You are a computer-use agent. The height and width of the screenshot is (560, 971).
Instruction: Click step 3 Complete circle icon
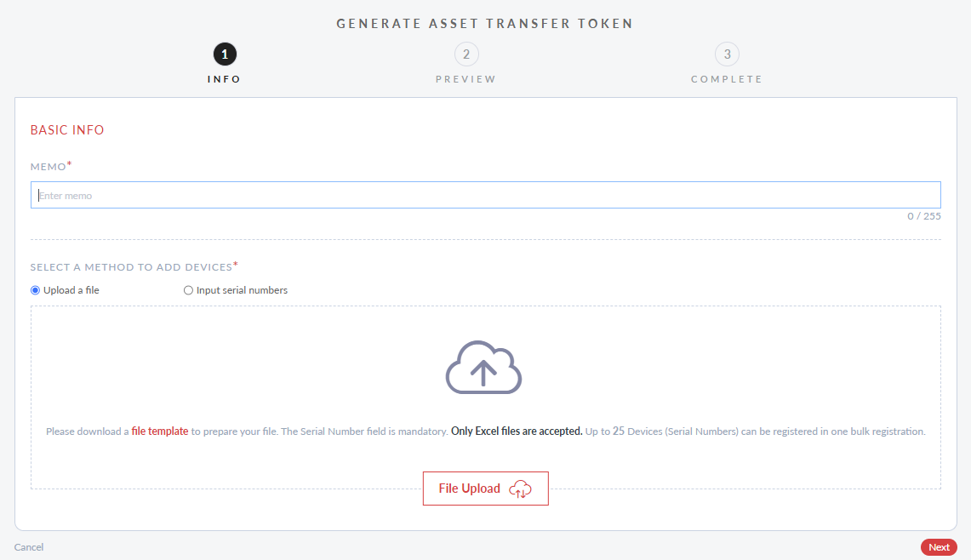tap(727, 53)
